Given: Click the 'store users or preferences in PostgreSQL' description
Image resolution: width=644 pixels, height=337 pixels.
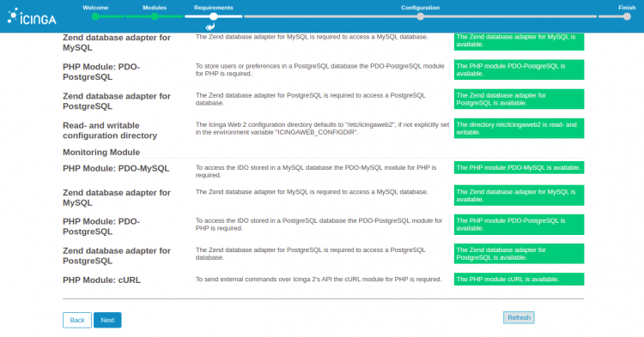Looking at the screenshot, I should pyautogui.click(x=320, y=69).
